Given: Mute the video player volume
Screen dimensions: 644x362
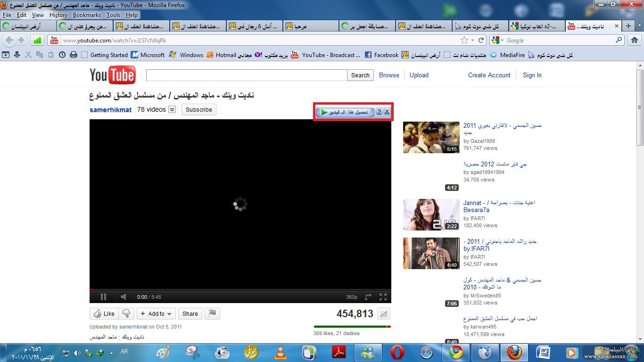Looking at the screenshot, I should coord(123,297).
